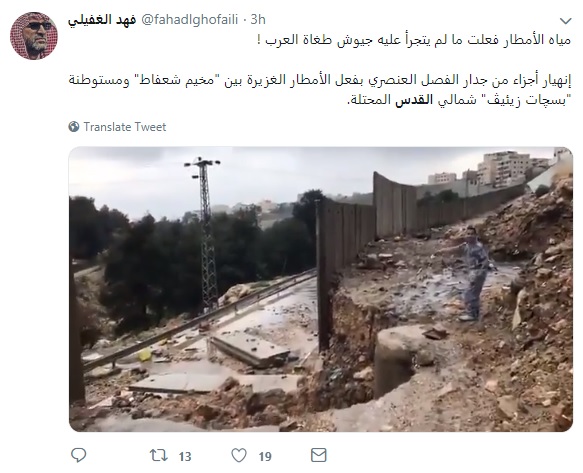This screenshot has width=583, height=473.
Task: Click the quoted phrase "بسچات زيئيف"
Action: click(525, 100)
